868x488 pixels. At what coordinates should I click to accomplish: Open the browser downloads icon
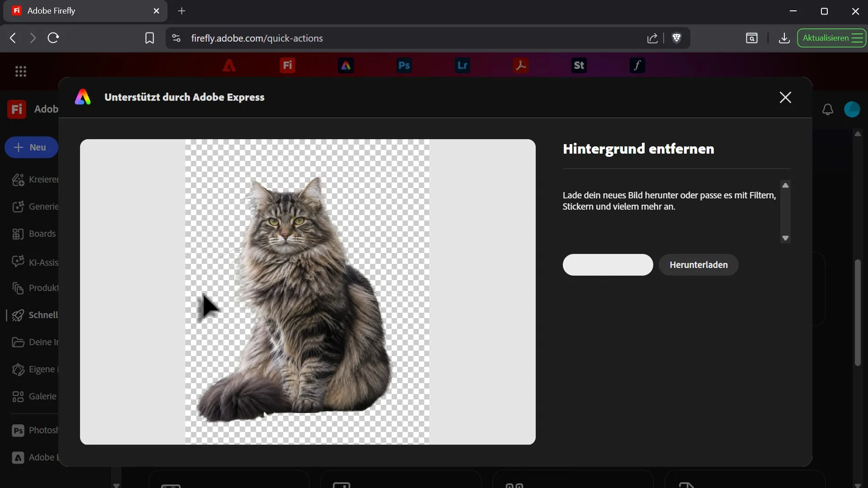784,38
